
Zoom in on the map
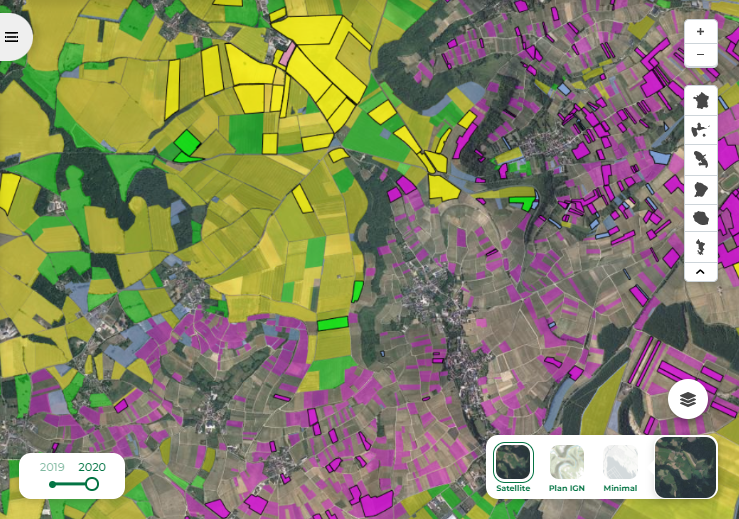(700, 32)
